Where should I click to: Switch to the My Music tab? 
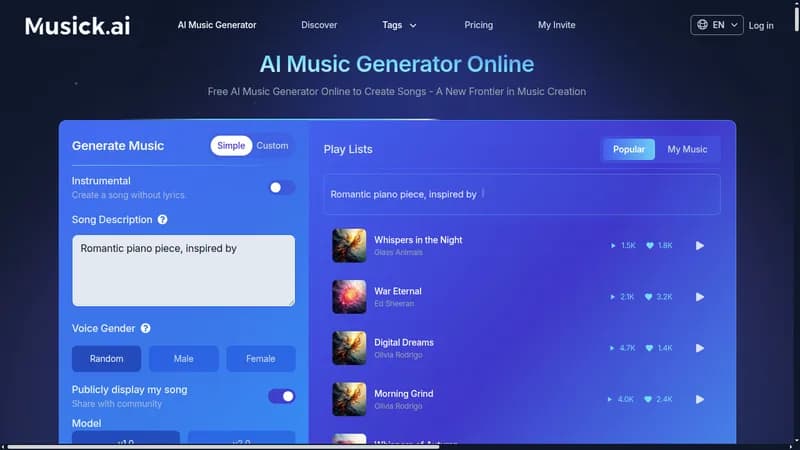687,149
